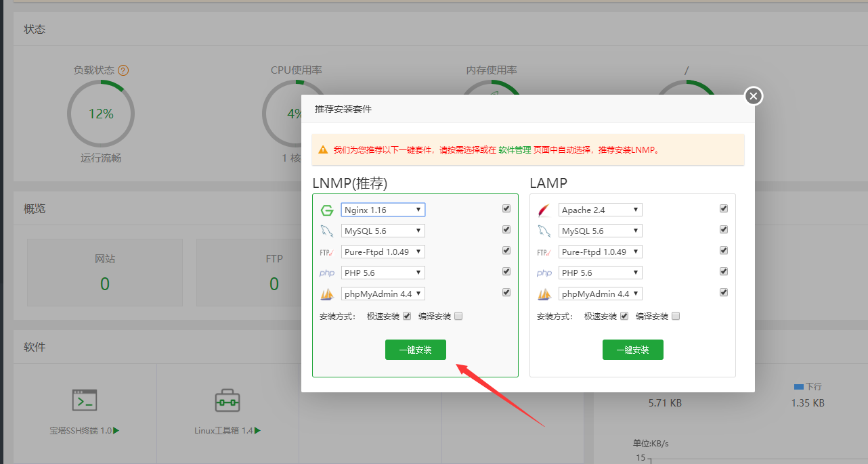
Task: Enable 编译安装 checkbox under LNMP
Action: (458, 316)
